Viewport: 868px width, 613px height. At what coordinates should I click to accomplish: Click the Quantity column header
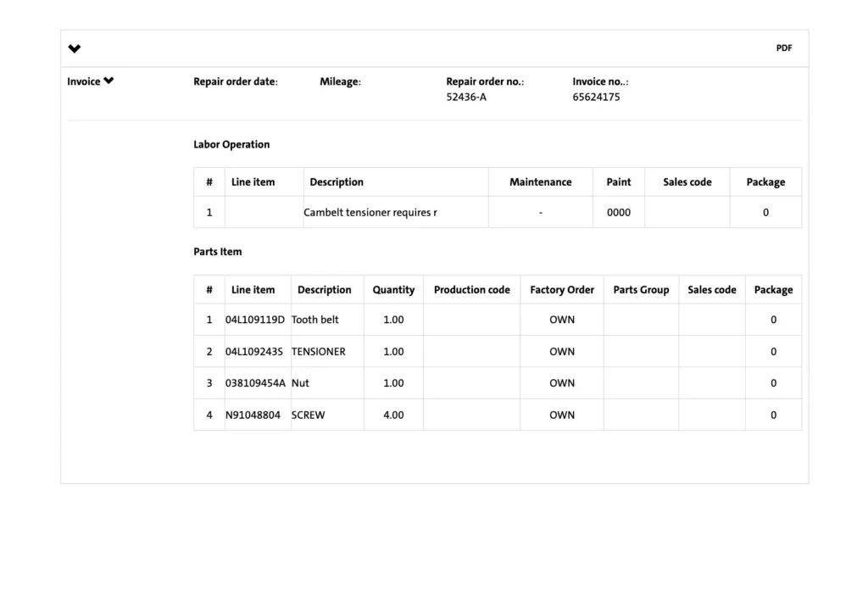393,290
